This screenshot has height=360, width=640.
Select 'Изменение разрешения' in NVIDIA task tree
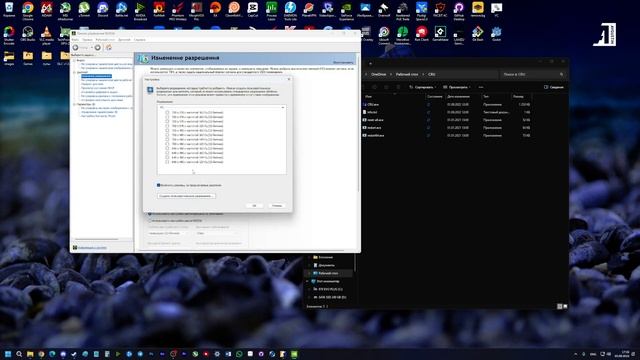96,76
